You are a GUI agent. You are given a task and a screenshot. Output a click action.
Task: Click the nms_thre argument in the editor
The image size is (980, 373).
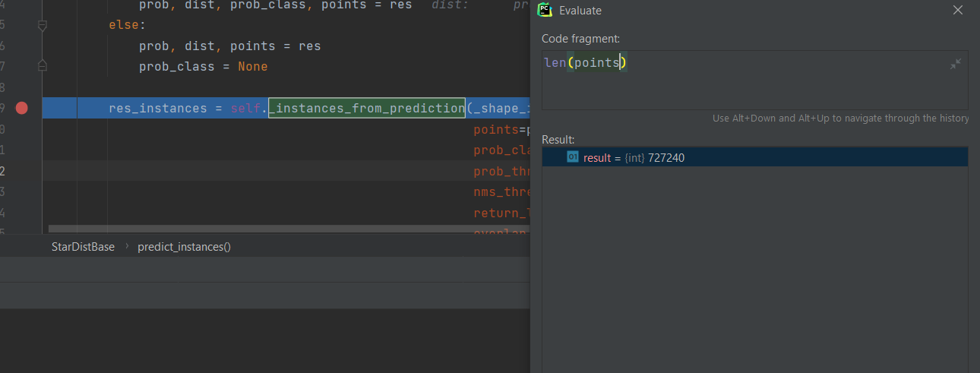coord(501,192)
